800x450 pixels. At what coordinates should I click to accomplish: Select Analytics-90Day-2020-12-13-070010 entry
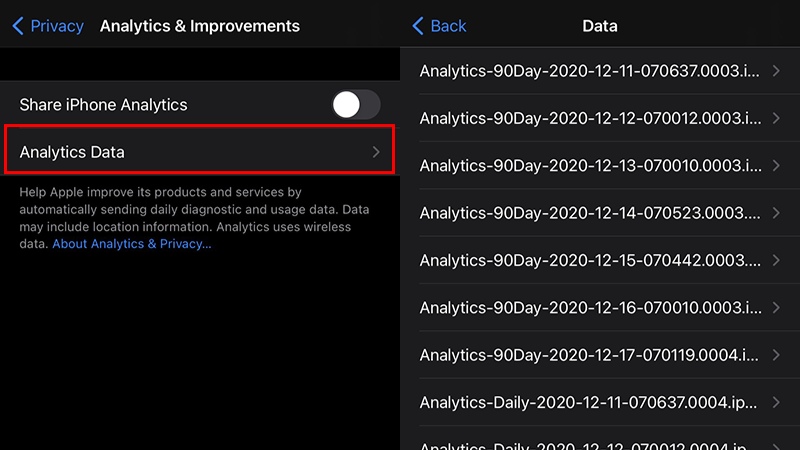point(590,165)
